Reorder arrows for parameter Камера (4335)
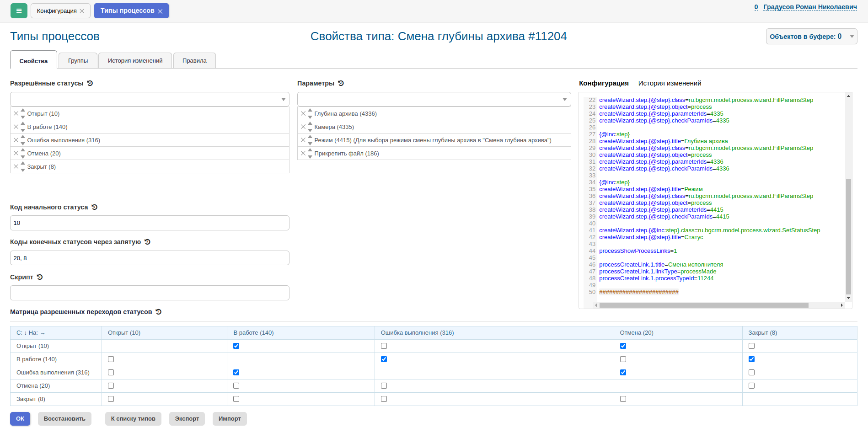The width and height of the screenshot is (868, 438). pyautogui.click(x=310, y=127)
